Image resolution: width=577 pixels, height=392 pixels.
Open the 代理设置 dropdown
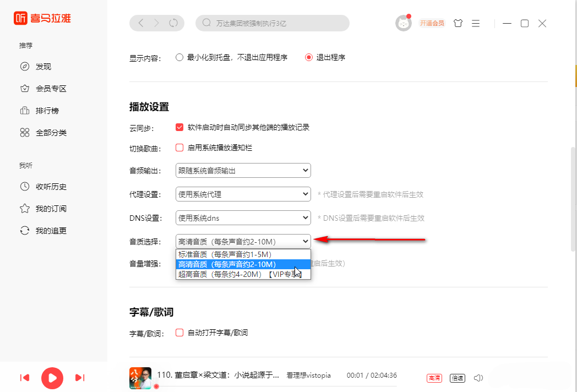click(x=243, y=194)
